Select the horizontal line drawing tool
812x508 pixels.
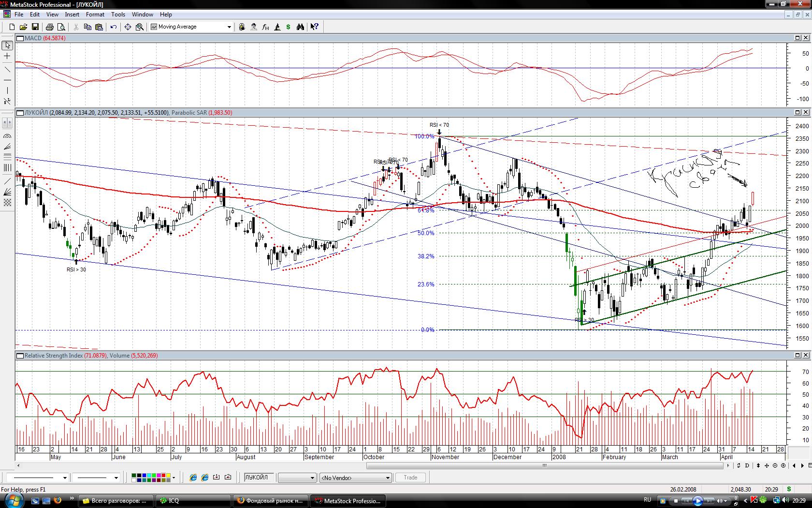(7, 79)
